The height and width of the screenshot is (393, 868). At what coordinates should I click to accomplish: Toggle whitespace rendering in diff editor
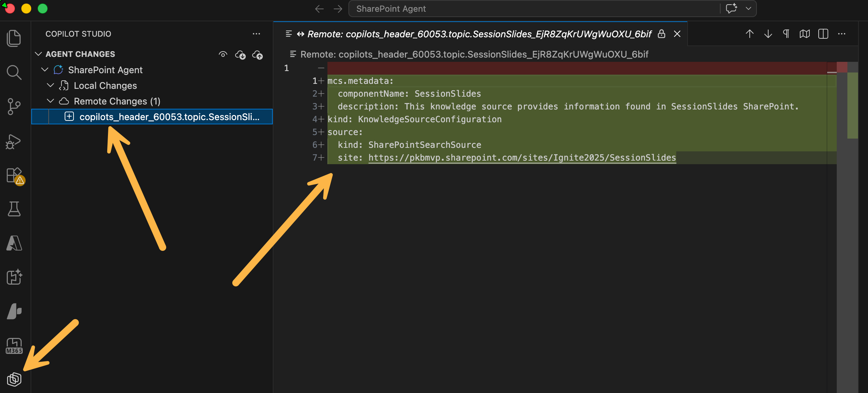[786, 34]
